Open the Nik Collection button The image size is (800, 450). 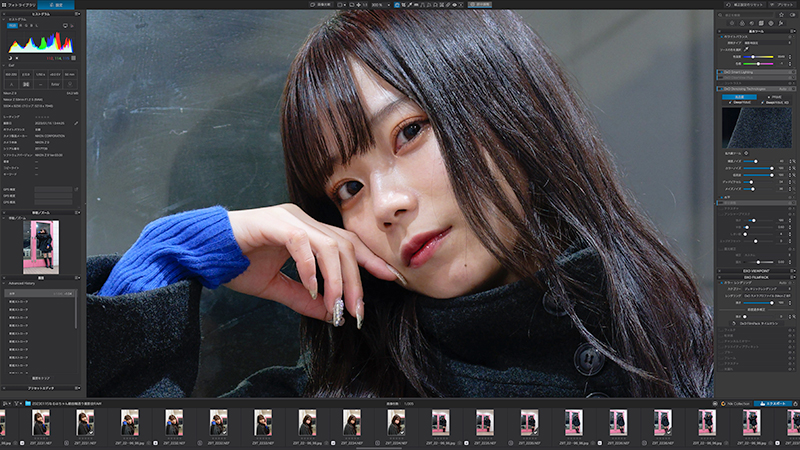tap(735, 404)
